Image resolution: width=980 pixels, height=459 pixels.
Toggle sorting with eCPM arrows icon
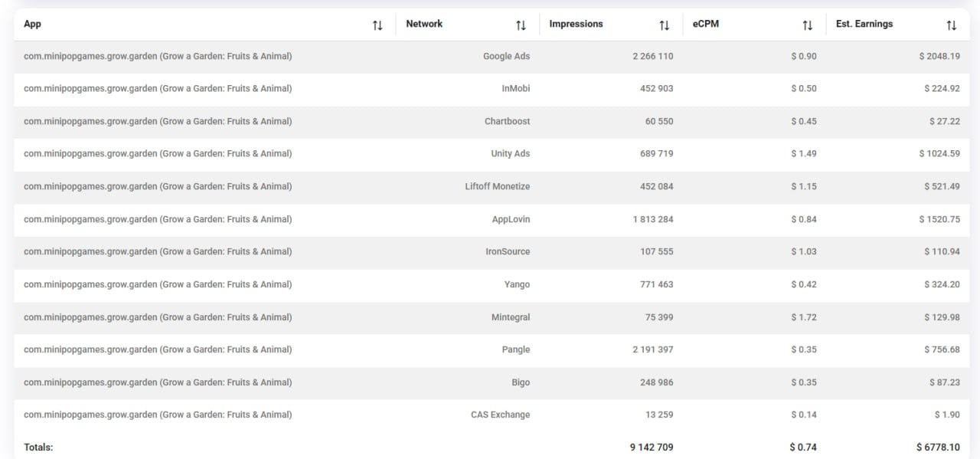tap(807, 25)
